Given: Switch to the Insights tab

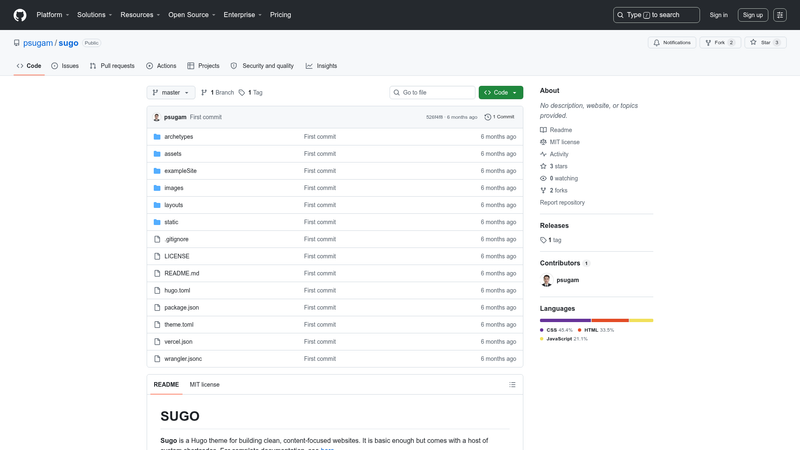Looking at the screenshot, I should [321, 66].
